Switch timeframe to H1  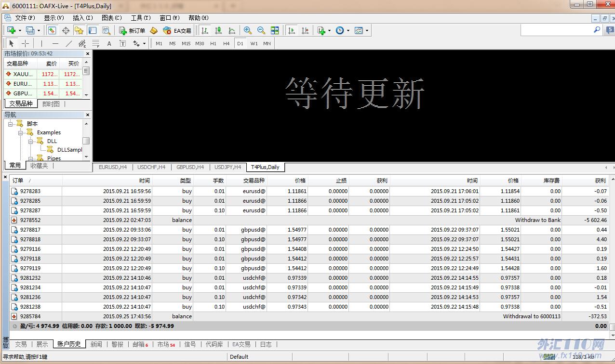[x=213, y=43]
